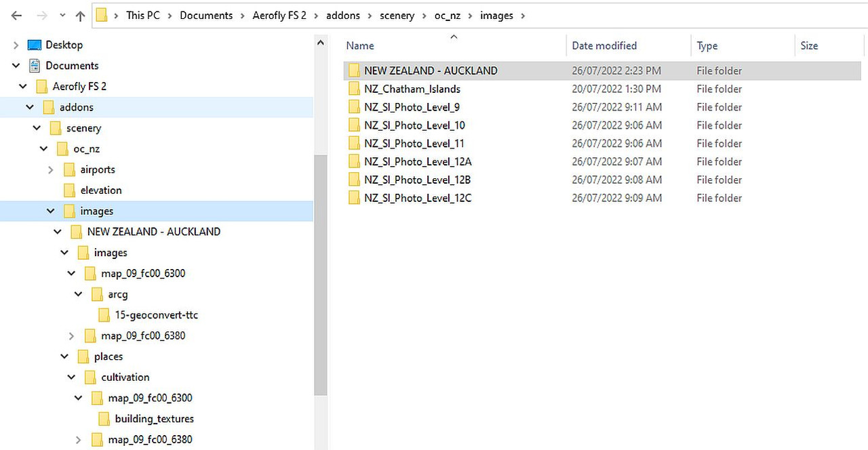Sort by Size column header
Viewport: 868px width, 450px height.
[x=809, y=45]
